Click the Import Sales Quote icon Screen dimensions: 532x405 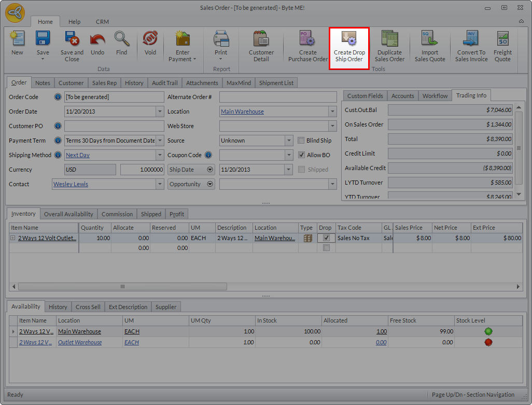(430, 39)
